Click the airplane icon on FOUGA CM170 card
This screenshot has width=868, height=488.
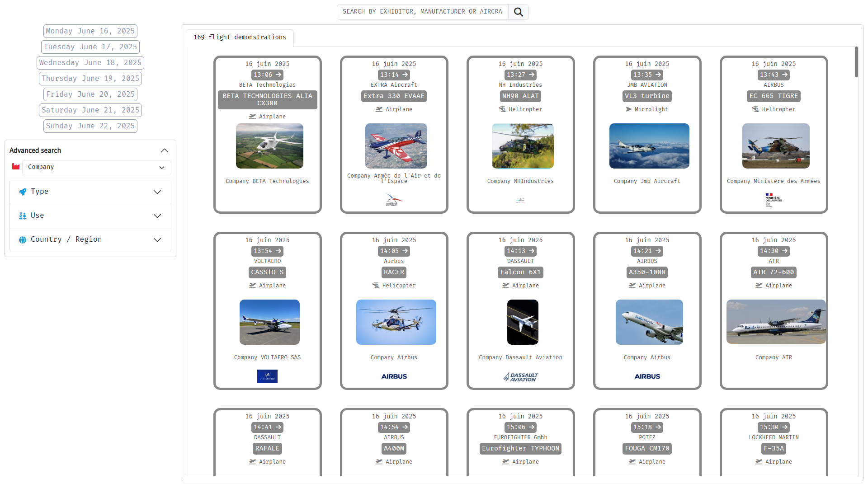click(632, 462)
